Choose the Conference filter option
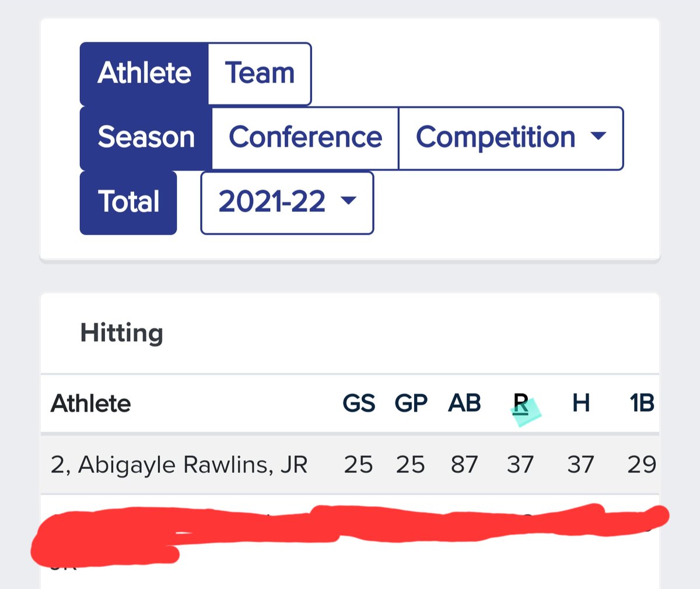This screenshot has width=700, height=589. click(x=305, y=138)
